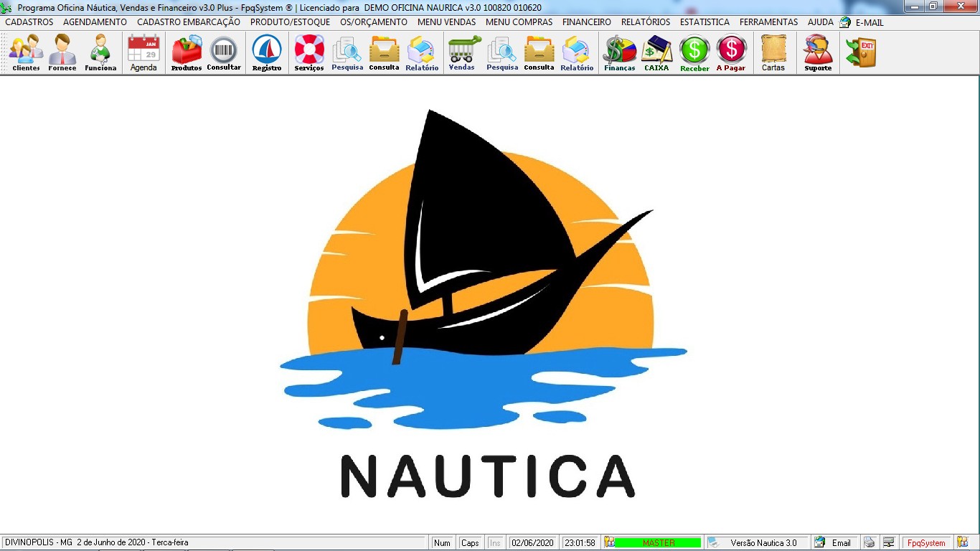Click the CAIXA cash register icon

pyautogui.click(x=656, y=53)
